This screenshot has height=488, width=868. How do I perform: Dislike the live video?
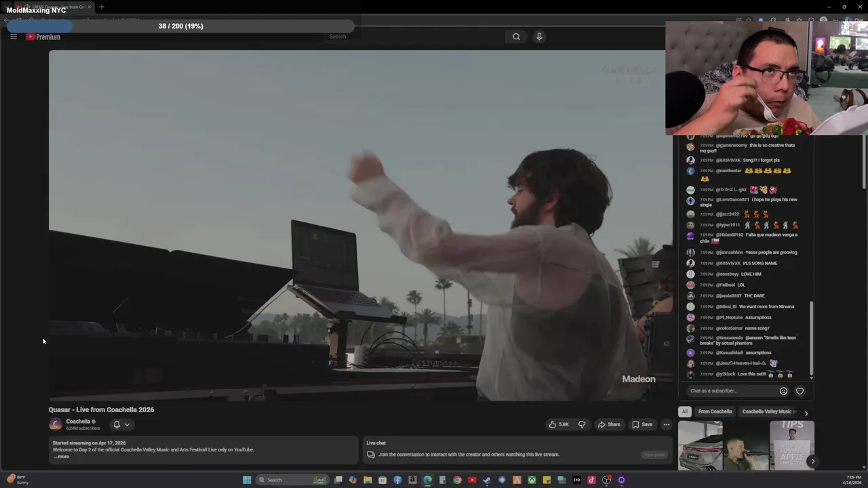tap(582, 424)
